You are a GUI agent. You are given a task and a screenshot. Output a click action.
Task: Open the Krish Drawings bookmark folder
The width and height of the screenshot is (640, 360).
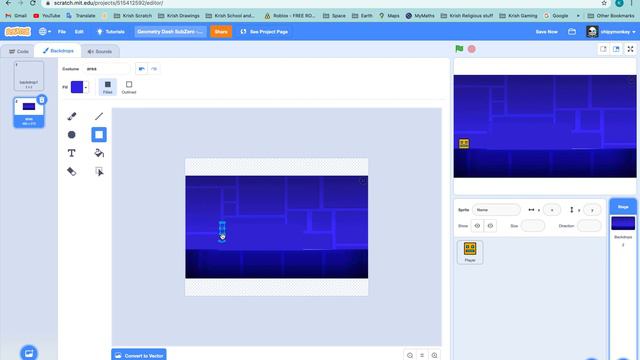click(x=179, y=16)
